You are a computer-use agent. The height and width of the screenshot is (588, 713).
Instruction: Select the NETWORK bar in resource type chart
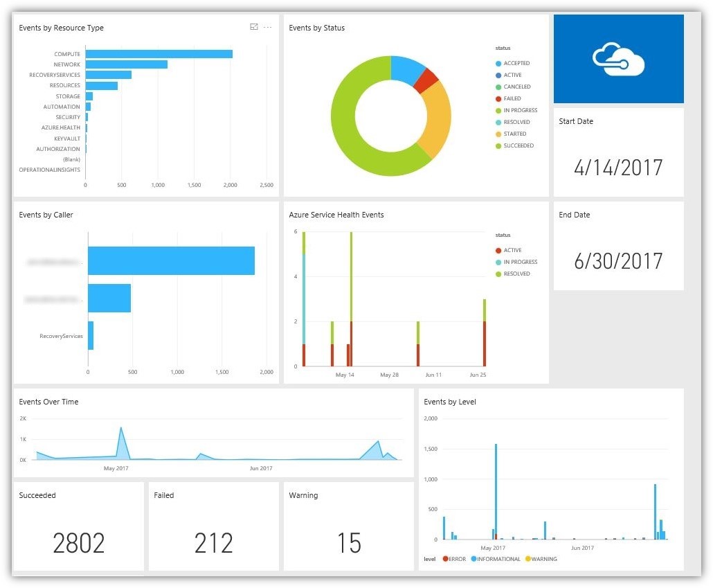pos(127,64)
